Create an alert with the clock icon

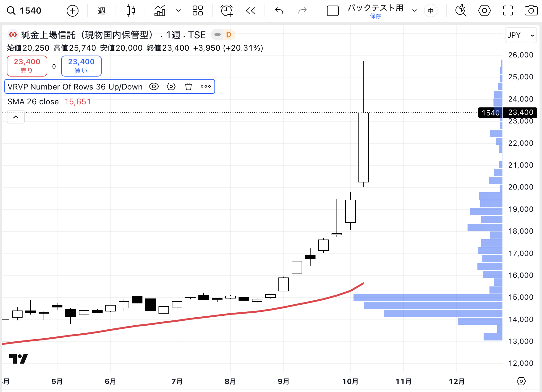click(x=227, y=11)
